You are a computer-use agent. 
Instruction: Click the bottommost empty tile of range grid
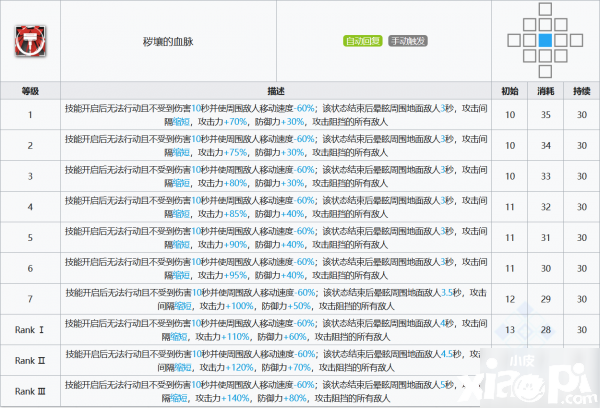click(545, 71)
